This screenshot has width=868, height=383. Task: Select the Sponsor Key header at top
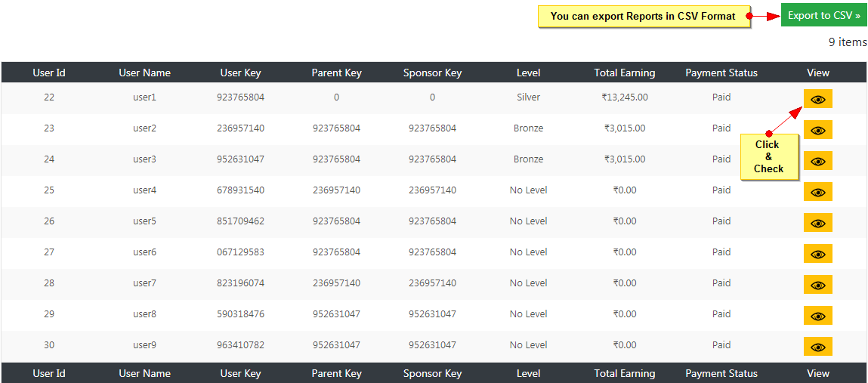[x=432, y=73]
